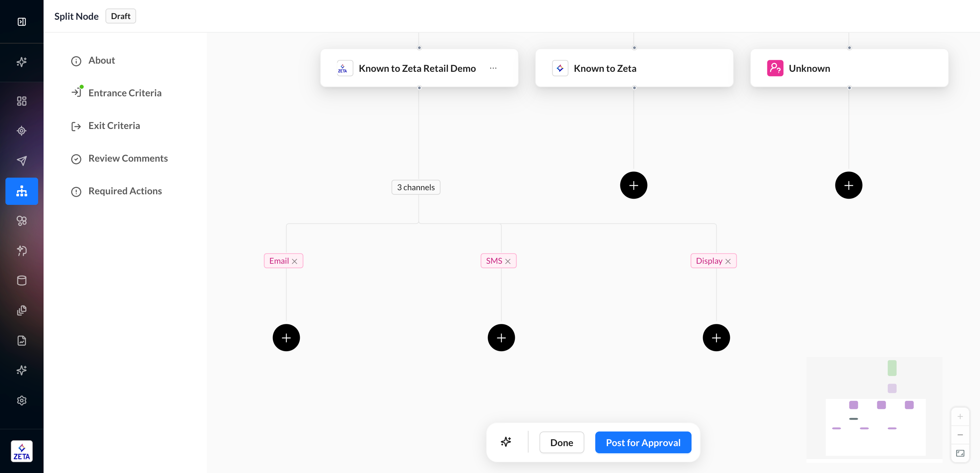Click the paper plane campaigns icon
This screenshot has width=980, height=473.
pyautogui.click(x=22, y=161)
